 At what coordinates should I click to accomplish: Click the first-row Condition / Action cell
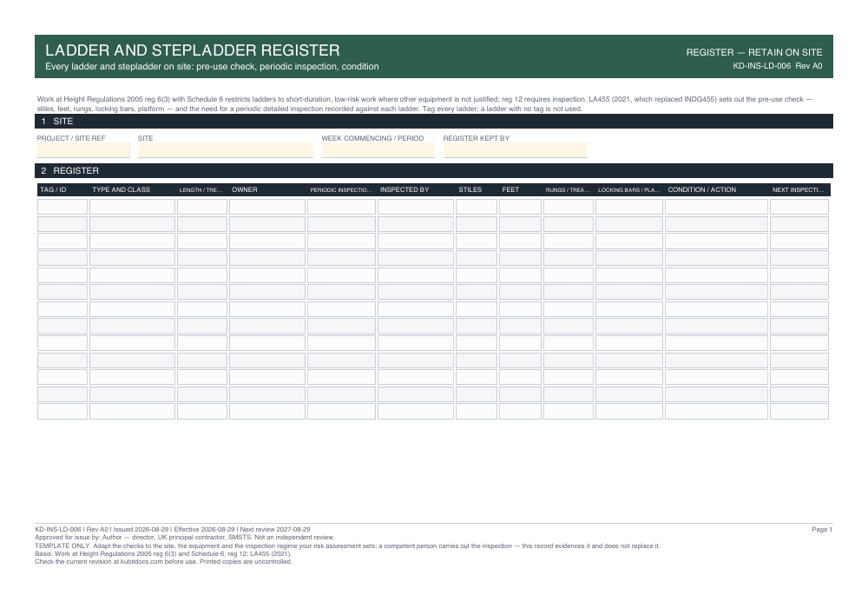716,207
